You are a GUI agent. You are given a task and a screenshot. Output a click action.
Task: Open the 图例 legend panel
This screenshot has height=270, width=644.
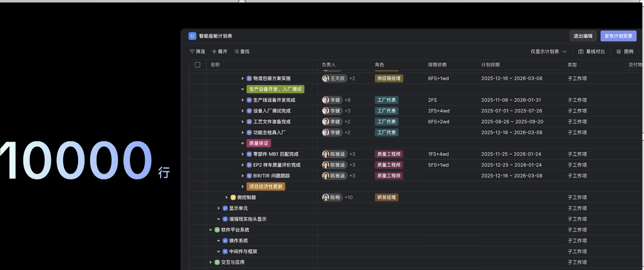pos(625,51)
